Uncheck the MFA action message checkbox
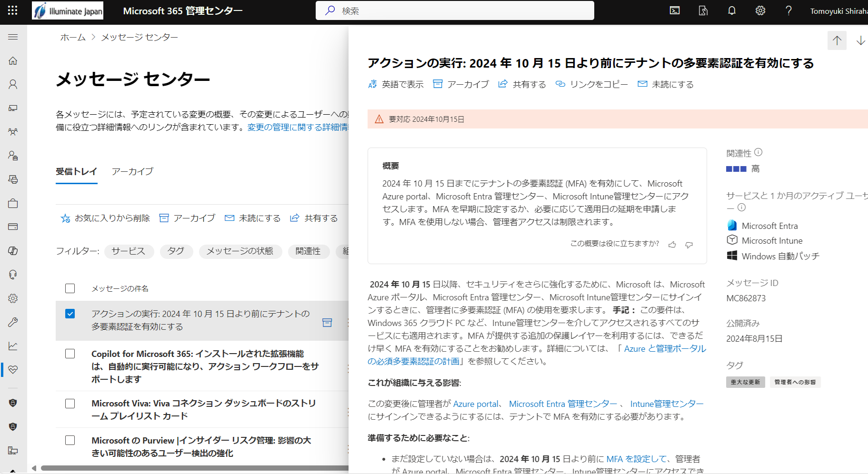This screenshot has width=868, height=474. click(x=70, y=314)
